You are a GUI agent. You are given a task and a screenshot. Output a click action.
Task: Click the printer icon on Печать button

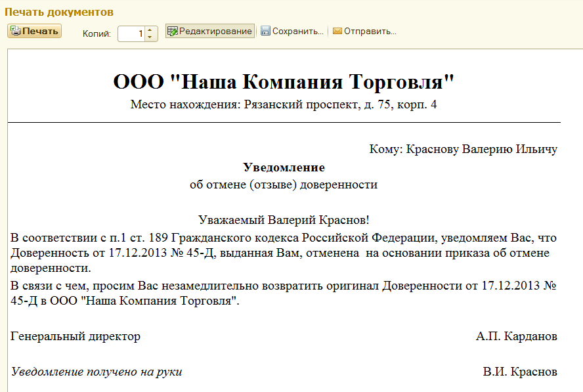click(x=15, y=31)
